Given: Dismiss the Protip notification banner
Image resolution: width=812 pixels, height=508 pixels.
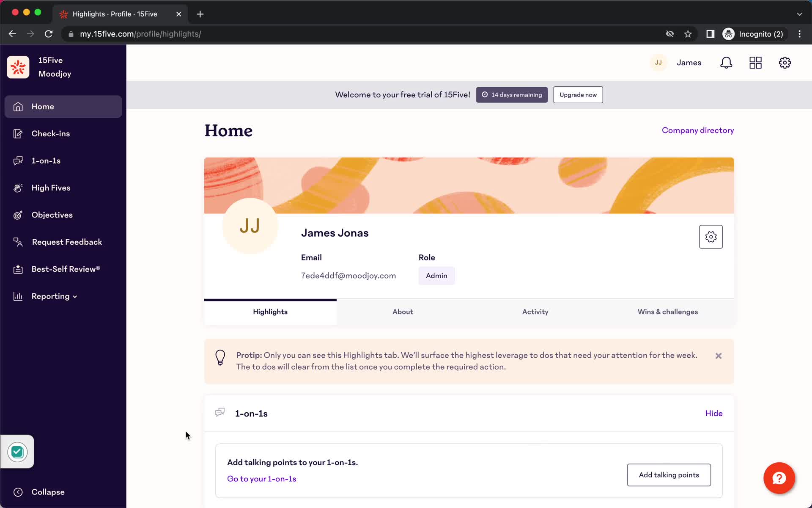Looking at the screenshot, I should (x=718, y=356).
